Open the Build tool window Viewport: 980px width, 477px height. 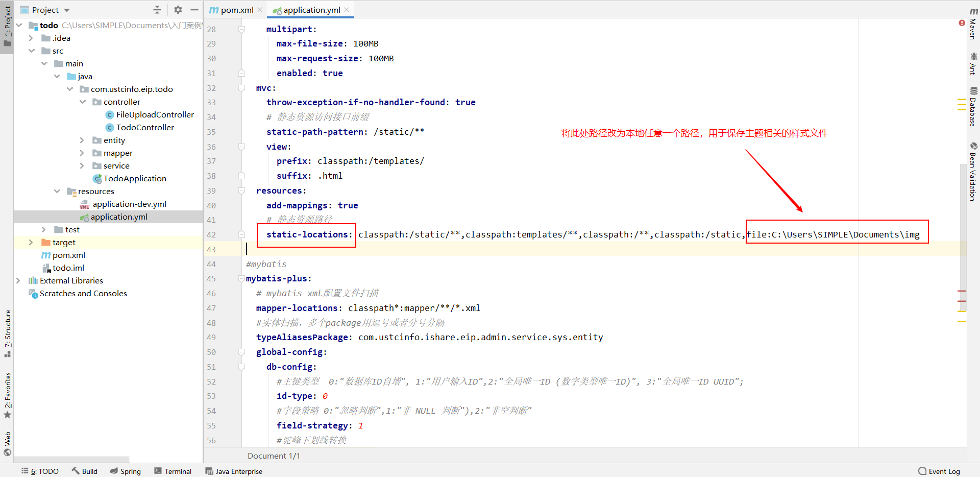[85, 471]
